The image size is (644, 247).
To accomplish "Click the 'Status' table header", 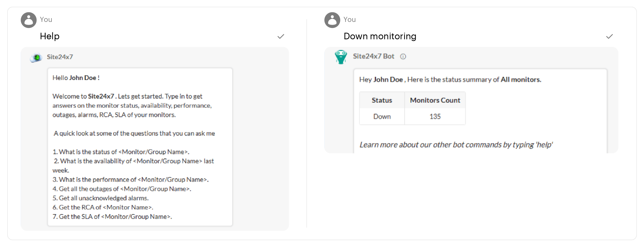I will click(x=382, y=100).
